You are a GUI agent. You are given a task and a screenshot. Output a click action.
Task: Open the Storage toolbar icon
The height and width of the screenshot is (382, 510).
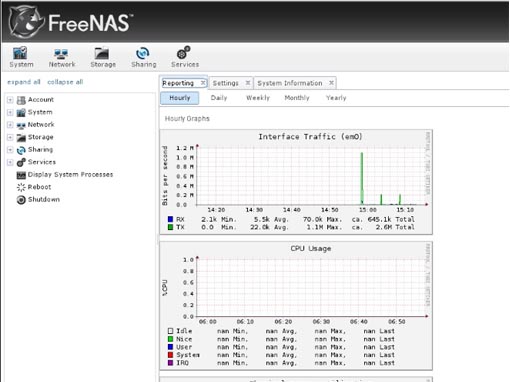[102, 53]
